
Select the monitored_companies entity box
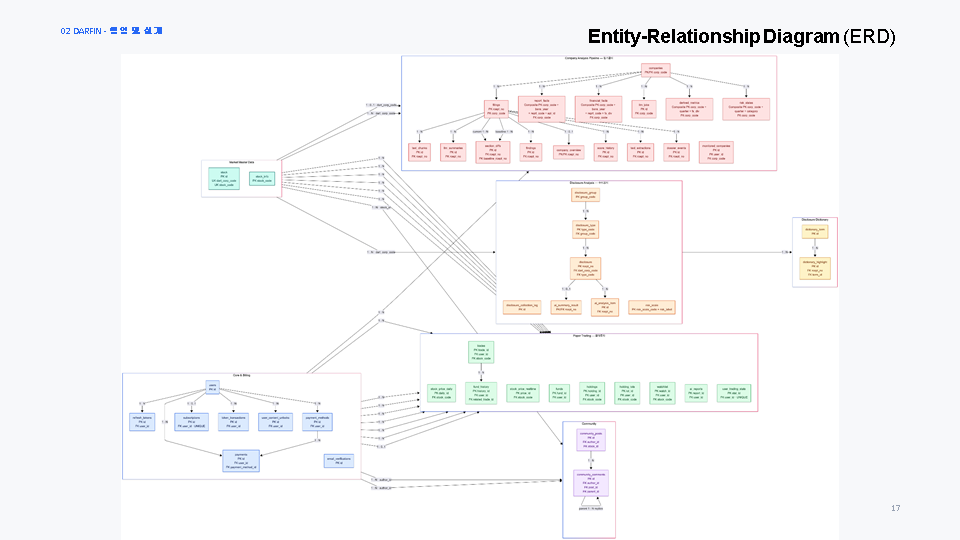tap(716, 152)
